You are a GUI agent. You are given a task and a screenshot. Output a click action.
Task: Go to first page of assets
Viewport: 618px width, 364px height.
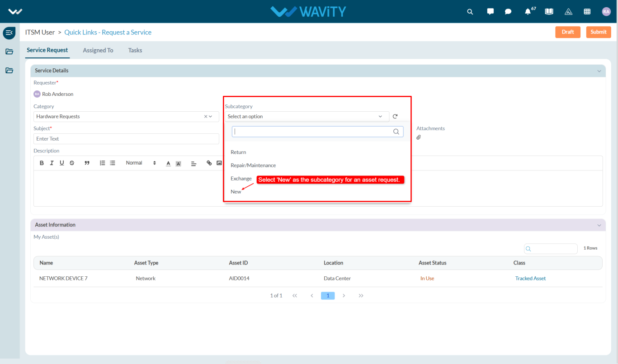tap(295, 296)
